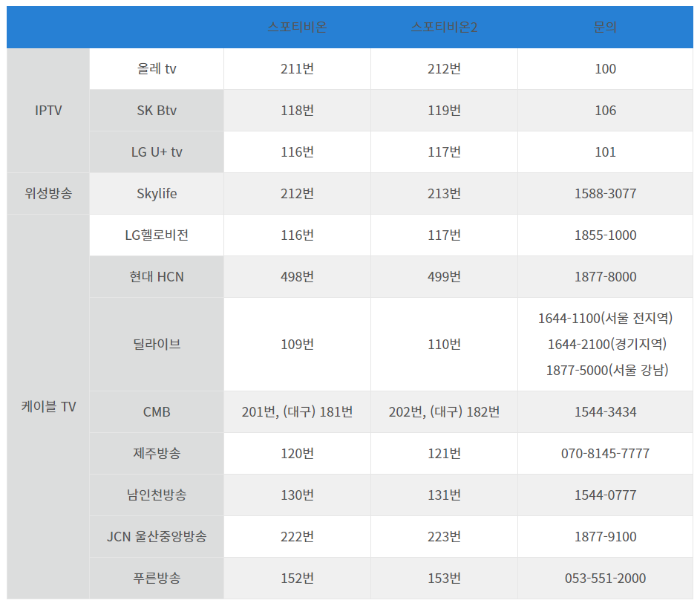Select the 202번, (대구) 182번 cell

tap(444, 411)
